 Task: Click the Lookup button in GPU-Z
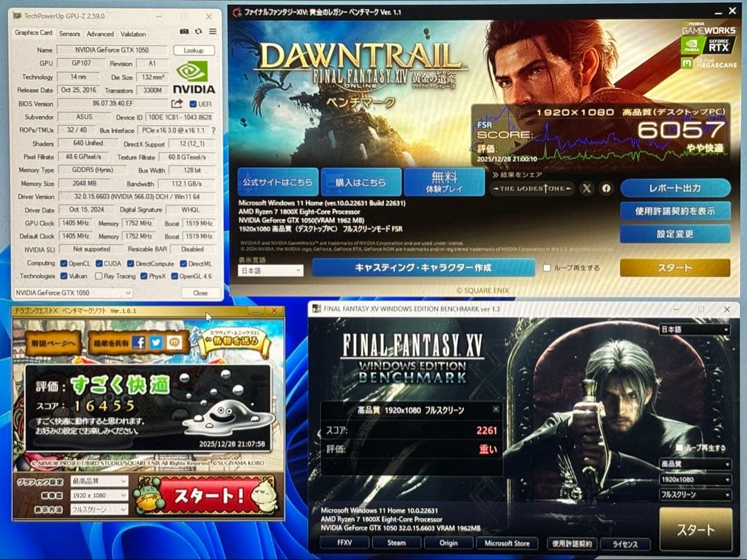point(193,50)
